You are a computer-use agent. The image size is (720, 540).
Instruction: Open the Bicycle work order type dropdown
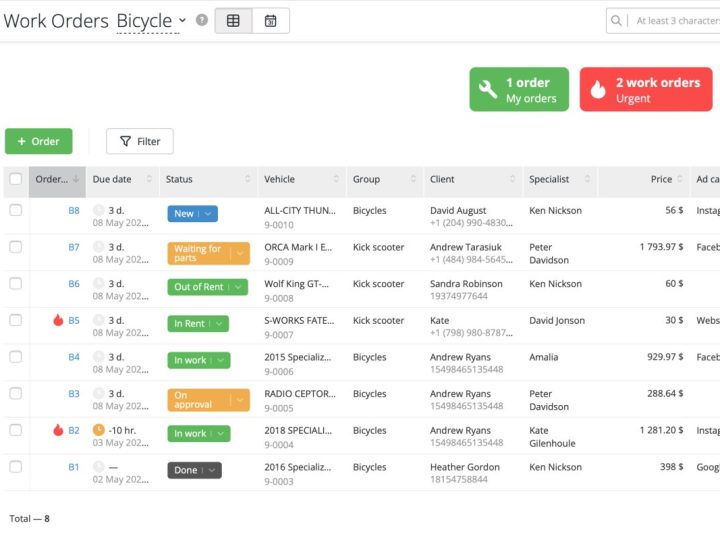pyautogui.click(x=152, y=21)
